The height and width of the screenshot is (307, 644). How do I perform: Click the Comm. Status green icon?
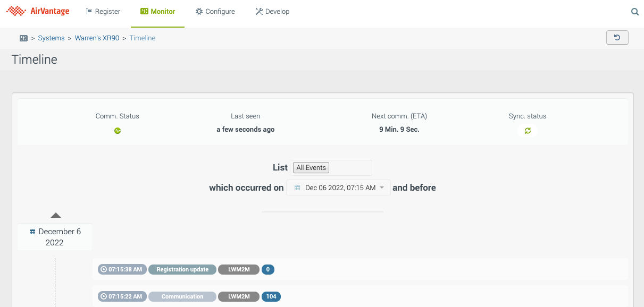(118, 131)
